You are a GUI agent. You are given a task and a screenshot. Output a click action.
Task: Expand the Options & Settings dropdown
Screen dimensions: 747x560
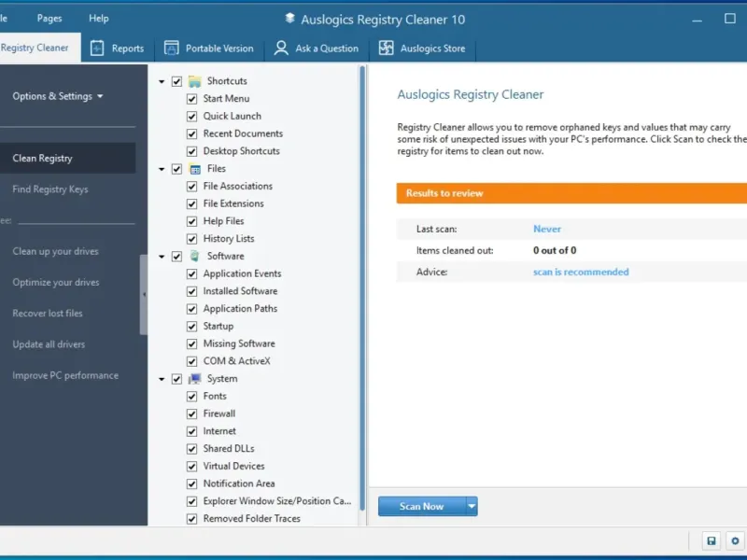pos(58,96)
